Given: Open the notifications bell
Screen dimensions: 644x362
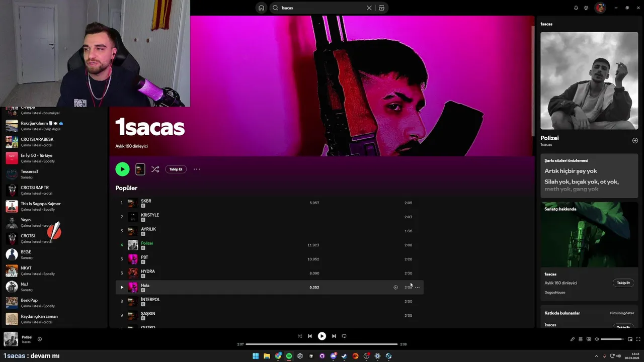Looking at the screenshot, I should pyautogui.click(x=576, y=8).
